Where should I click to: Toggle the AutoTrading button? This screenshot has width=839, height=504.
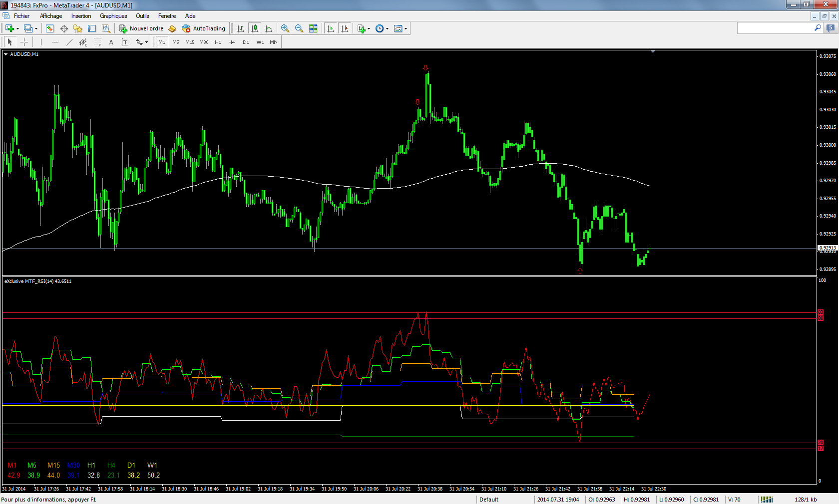point(204,28)
